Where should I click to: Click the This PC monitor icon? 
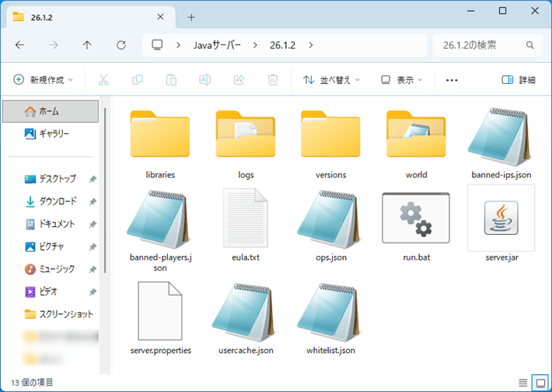[157, 45]
